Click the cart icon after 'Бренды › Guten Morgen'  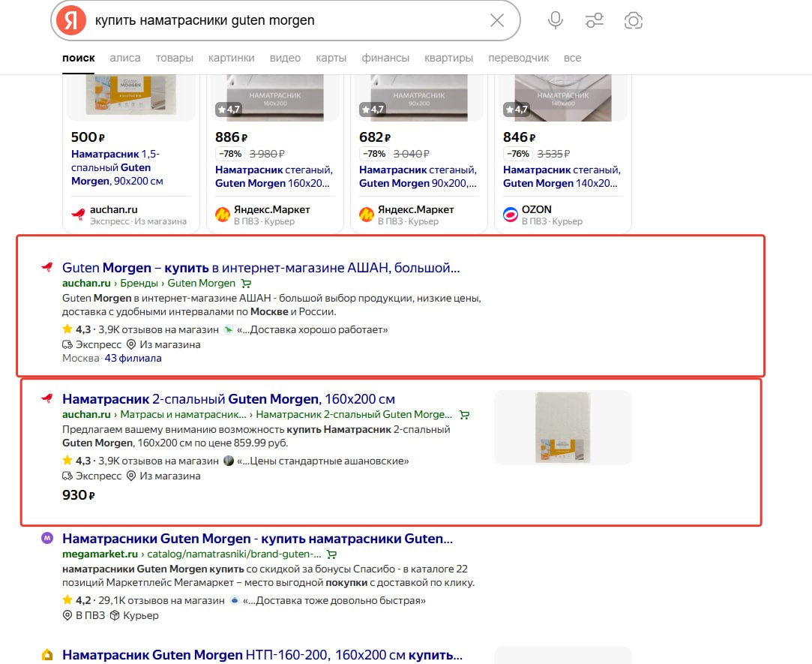click(x=247, y=284)
